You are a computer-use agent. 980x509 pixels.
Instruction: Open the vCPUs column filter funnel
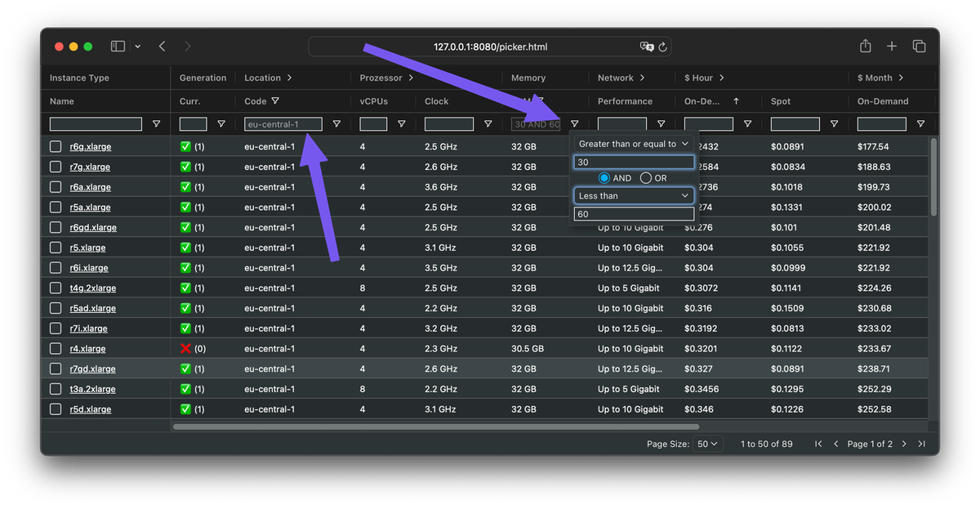[x=402, y=123]
